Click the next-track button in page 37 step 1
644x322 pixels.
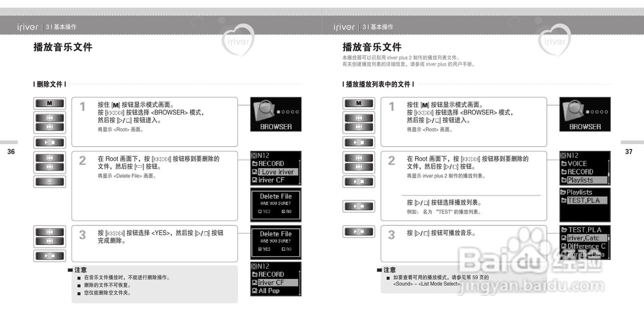(358, 127)
